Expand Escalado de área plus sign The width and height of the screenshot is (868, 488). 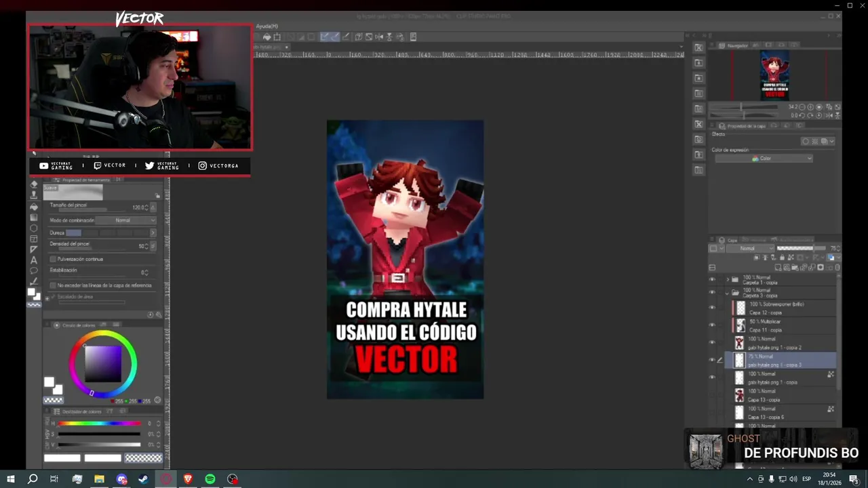coord(47,299)
